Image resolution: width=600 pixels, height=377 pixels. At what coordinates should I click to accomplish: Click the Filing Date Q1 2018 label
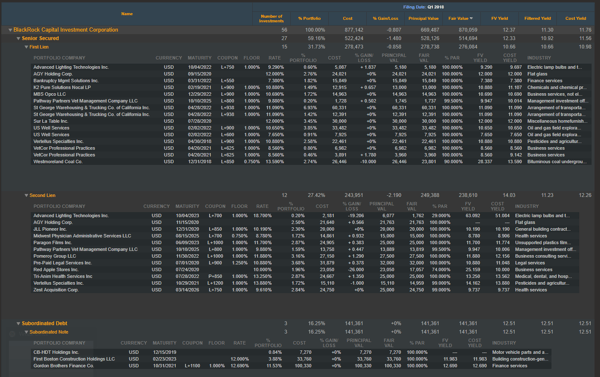coord(423,7)
